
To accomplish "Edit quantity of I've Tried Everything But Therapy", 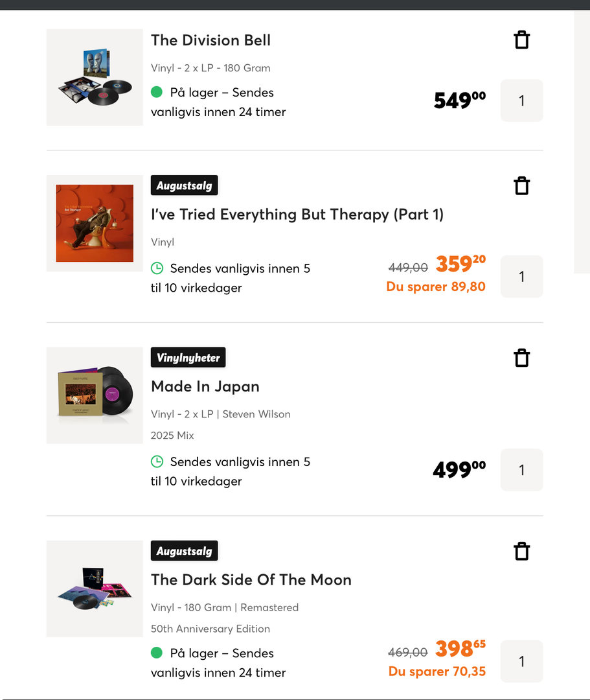I will coord(521,277).
